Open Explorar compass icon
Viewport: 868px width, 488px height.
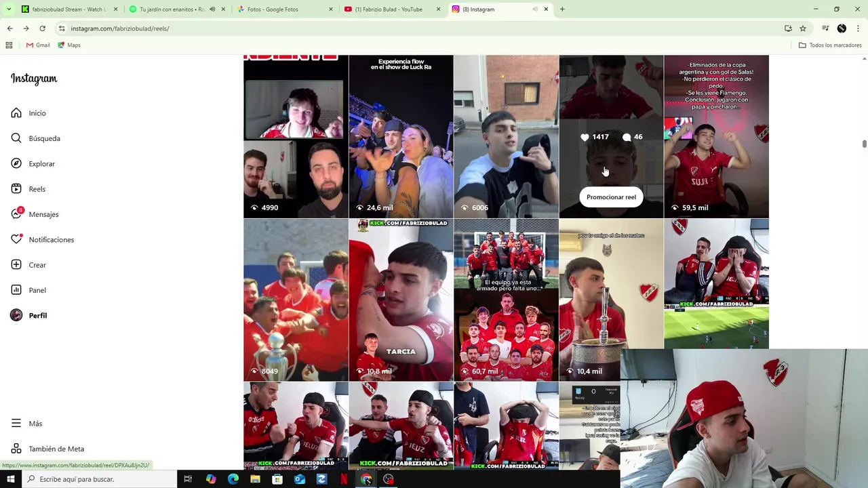(x=16, y=163)
